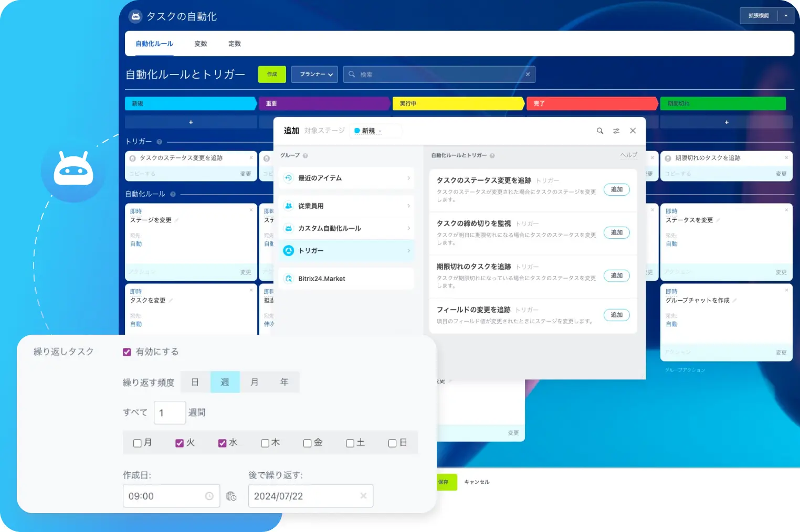Open the 新規 target stage dropdown
The width and height of the screenshot is (800, 532).
pyautogui.click(x=377, y=131)
